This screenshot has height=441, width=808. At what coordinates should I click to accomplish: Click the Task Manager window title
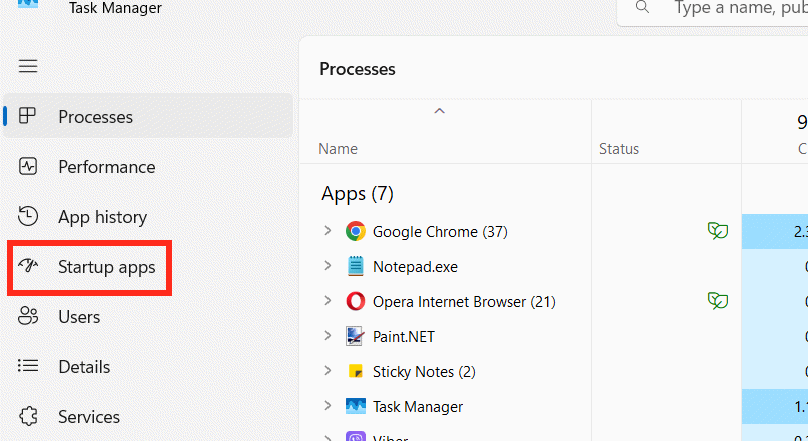click(x=115, y=8)
